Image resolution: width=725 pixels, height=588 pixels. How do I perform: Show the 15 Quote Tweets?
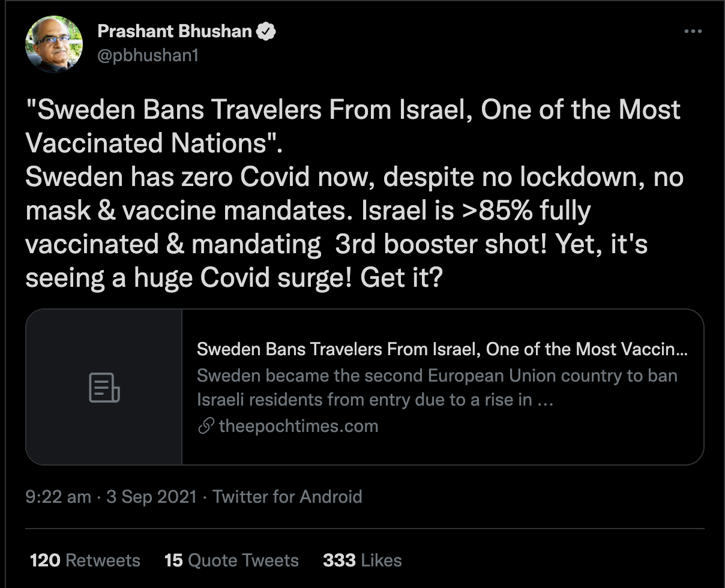231,560
